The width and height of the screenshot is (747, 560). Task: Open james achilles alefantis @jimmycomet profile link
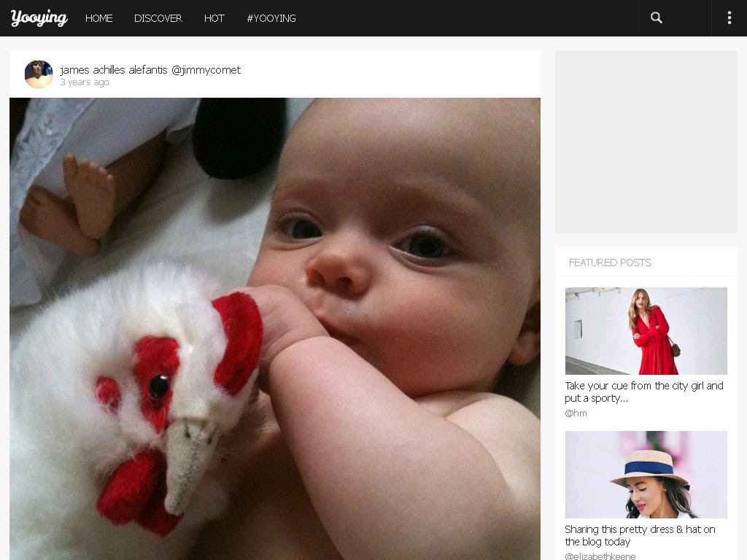[150, 70]
